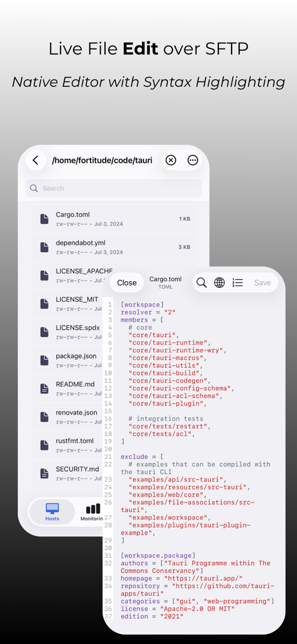Switch to the Monitoring tab
The width and height of the screenshot is (297, 644).
coord(92,512)
